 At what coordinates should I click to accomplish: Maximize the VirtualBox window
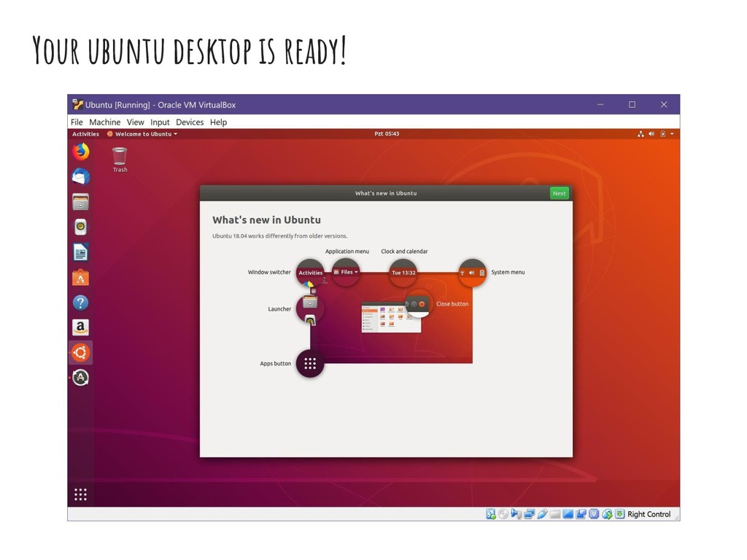pyautogui.click(x=632, y=105)
